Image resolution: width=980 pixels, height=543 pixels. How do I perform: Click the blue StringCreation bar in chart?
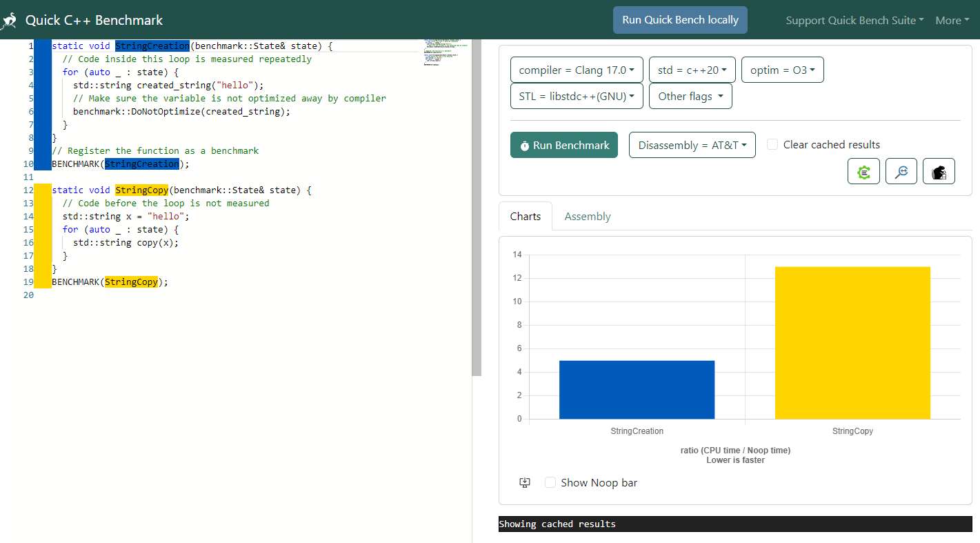coord(637,390)
